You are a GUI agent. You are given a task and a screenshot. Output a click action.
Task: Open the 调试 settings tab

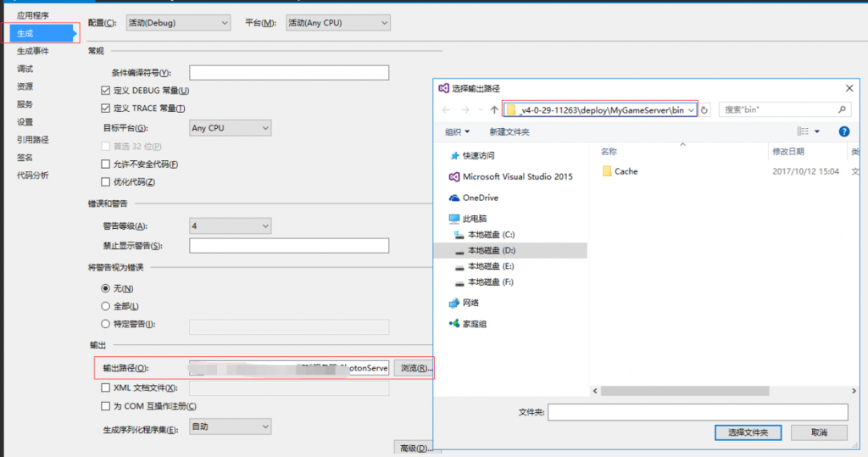pyautogui.click(x=25, y=69)
